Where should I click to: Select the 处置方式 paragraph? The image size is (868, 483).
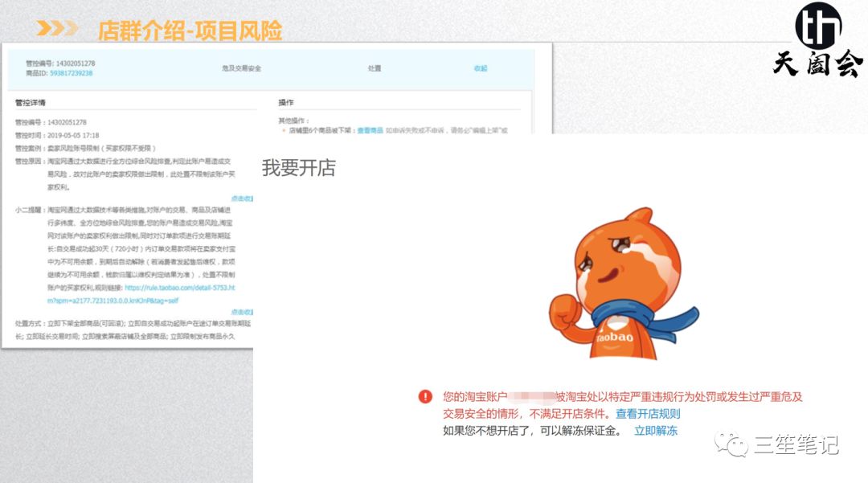coord(133,330)
